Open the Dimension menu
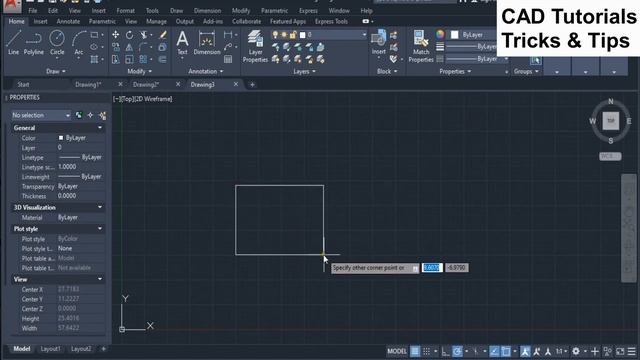The width and height of the screenshot is (640, 360). tap(207, 11)
